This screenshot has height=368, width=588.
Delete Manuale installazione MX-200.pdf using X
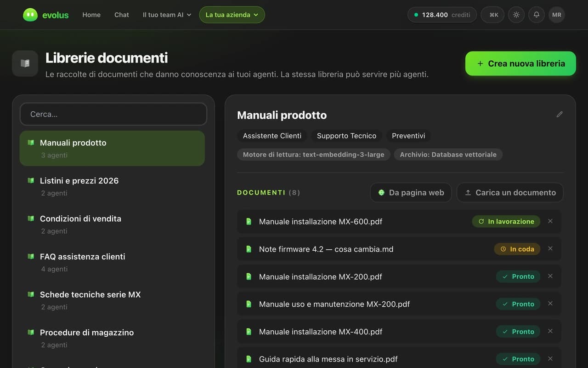point(550,276)
